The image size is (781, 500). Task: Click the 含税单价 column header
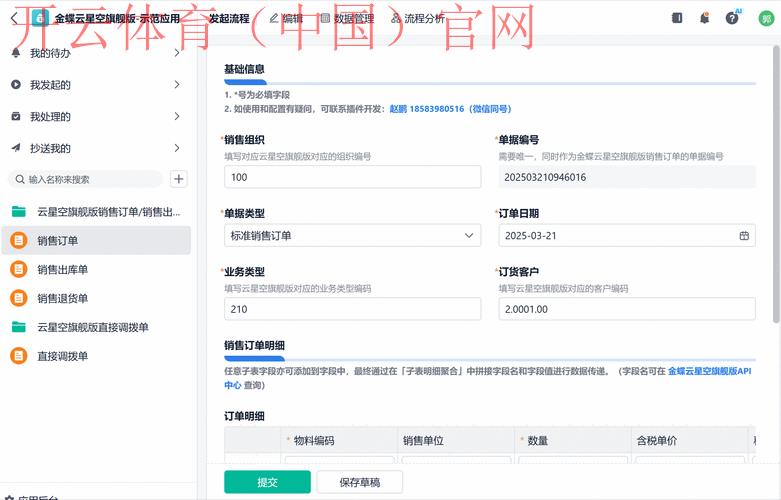[x=690, y=440]
